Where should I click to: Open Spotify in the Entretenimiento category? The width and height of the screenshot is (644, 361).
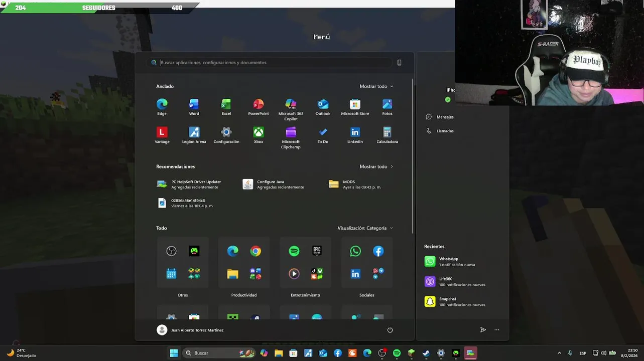[294, 251]
